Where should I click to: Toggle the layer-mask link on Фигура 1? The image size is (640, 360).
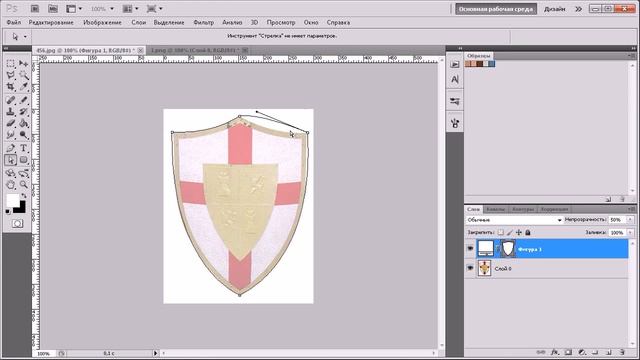click(498, 248)
